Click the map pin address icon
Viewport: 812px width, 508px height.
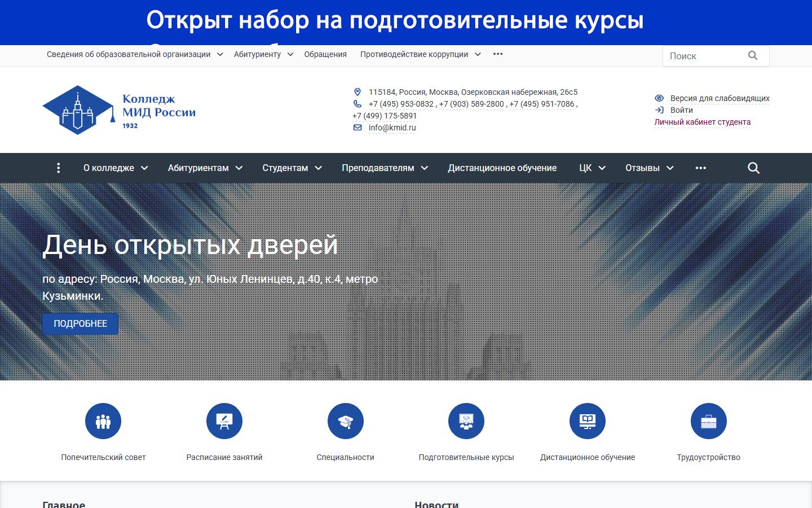click(x=358, y=91)
